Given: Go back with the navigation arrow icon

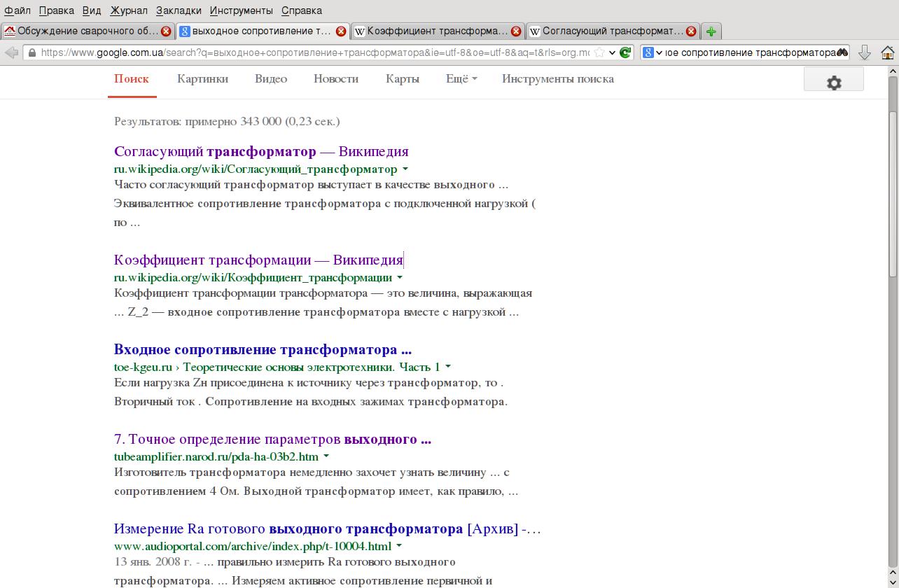Looking at the screenshot, I should click(11, 52).
